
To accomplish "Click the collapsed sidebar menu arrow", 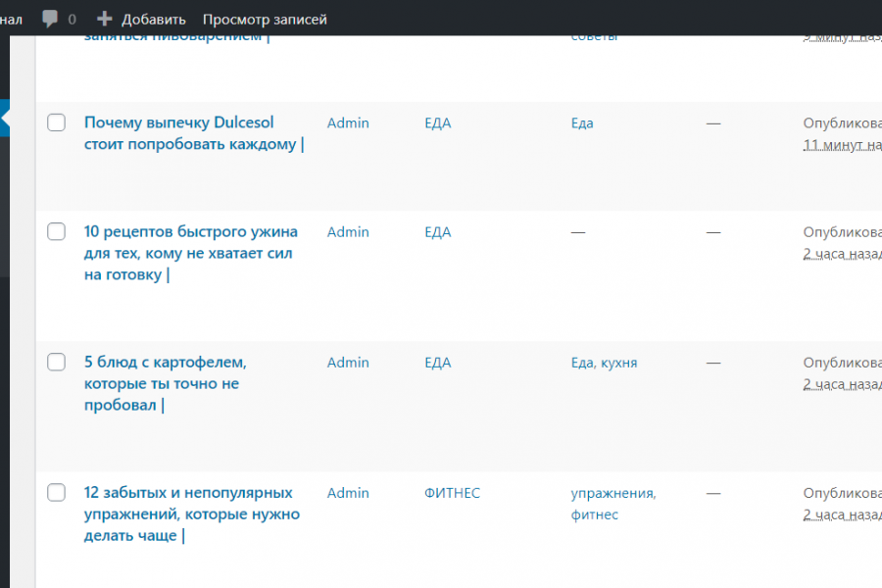I will (x=5, y=118).
